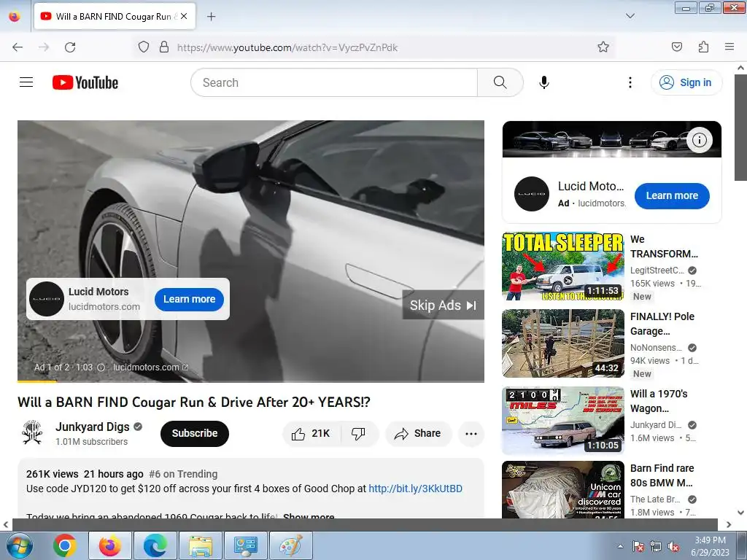Visit lucidmotors.com link at video bottom

click(x=150, y=367)
